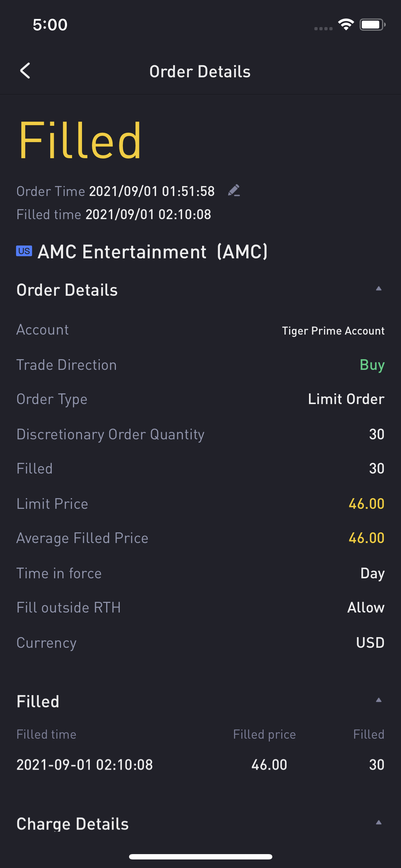This screenshot has height=868, width=401.
Task: Tap the Buy trade direction value
Action: [x=372, y=365]
